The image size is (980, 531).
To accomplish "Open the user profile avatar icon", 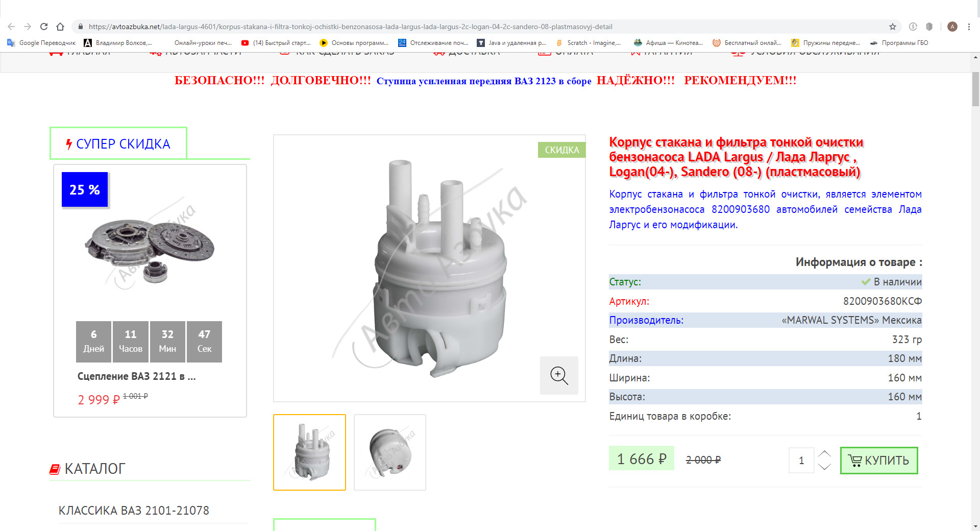I will click(952, 27).
